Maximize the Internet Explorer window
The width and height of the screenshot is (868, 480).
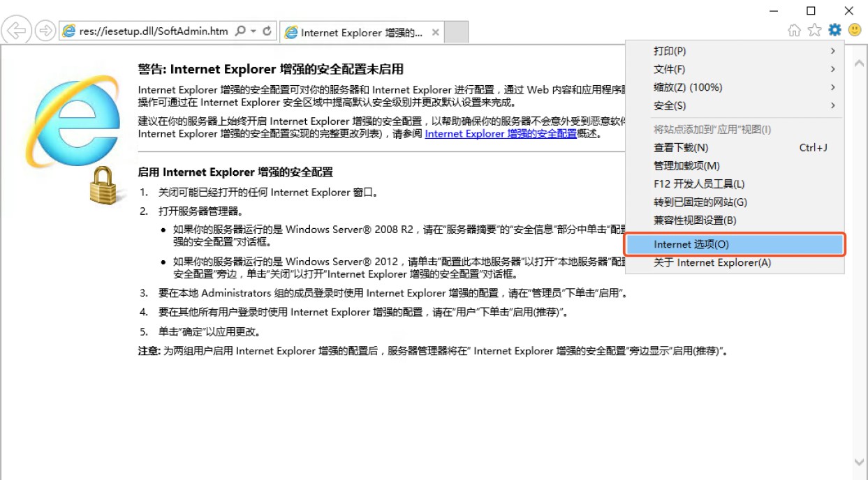(811, 10)
